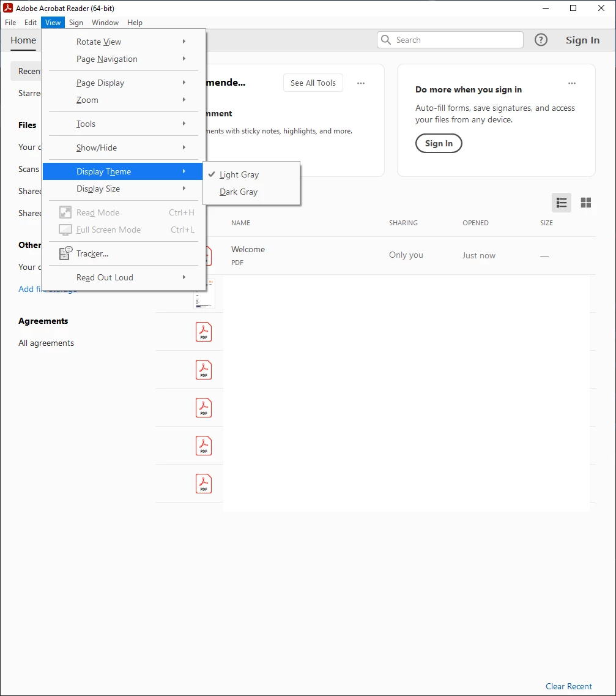Viewport: 616px width, 696px height.
Task: Open All agreements in sidebar
Action: tap(46, 343)
